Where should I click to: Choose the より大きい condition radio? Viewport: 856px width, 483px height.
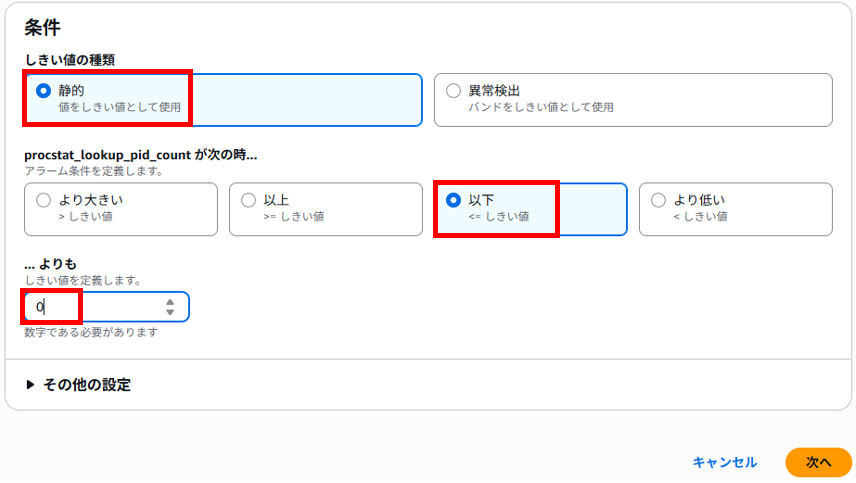[44, 200]
